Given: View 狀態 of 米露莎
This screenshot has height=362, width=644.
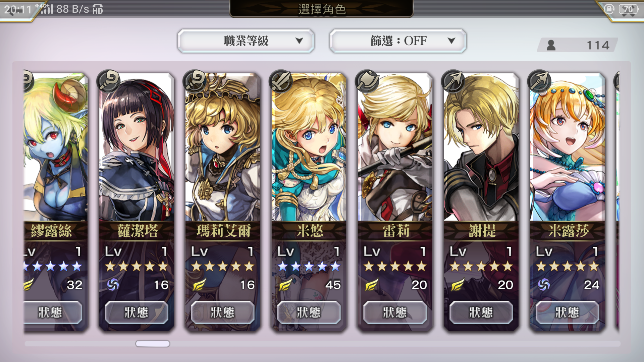Looking at the screenshot, I should point(568,312).
